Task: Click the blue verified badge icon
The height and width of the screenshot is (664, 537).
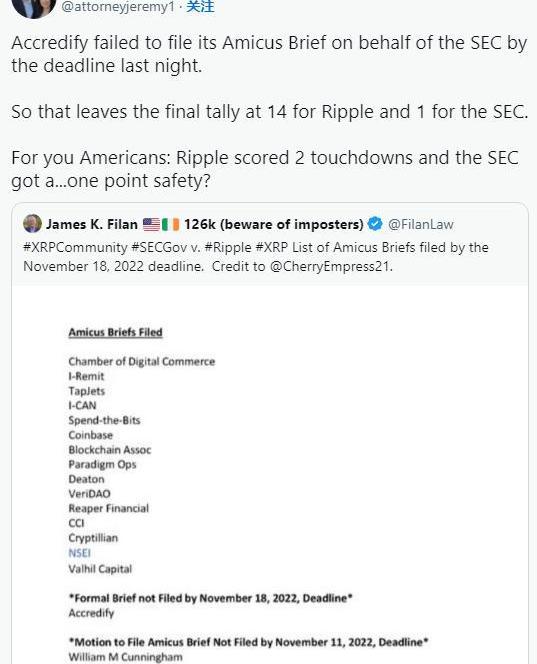Action: pyautogui.click(x=375, y=224)
